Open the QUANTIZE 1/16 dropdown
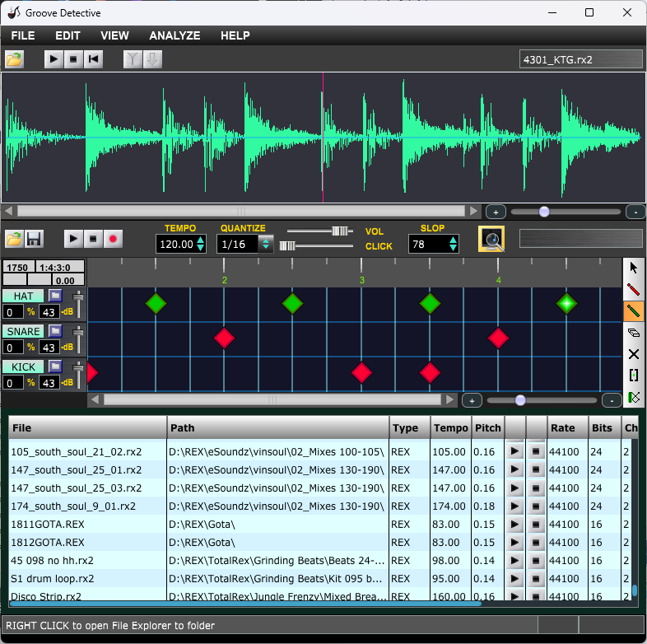This screenshot has width=647, height=644. pyautogui.click(x=266, y=244)
